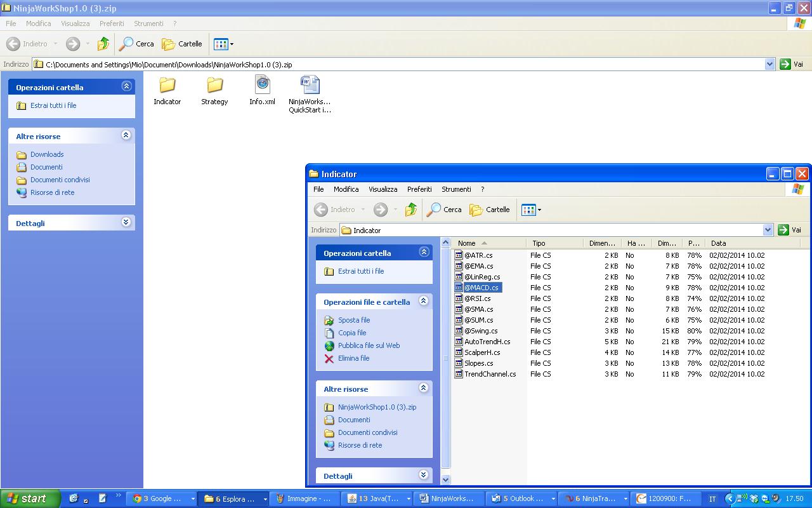Switch to the Java taskbar group
The width and height of the screenshot is (812, 508).
coord(379,498)
